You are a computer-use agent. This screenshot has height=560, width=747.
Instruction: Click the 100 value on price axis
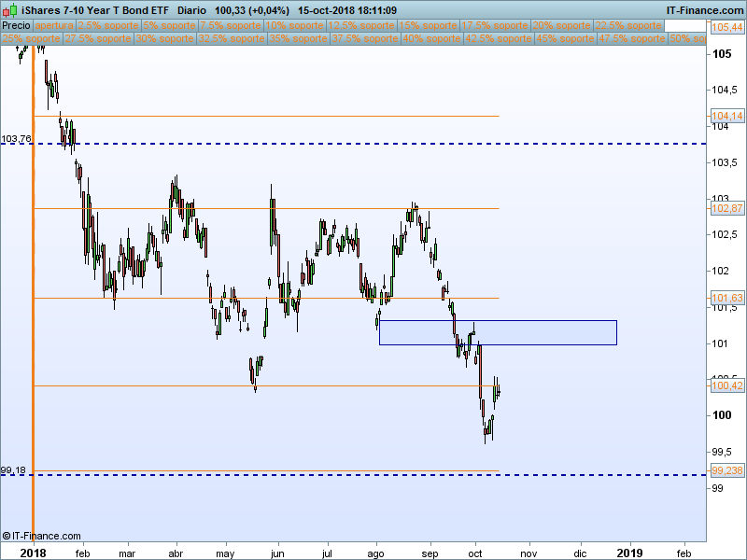[722, 415]
